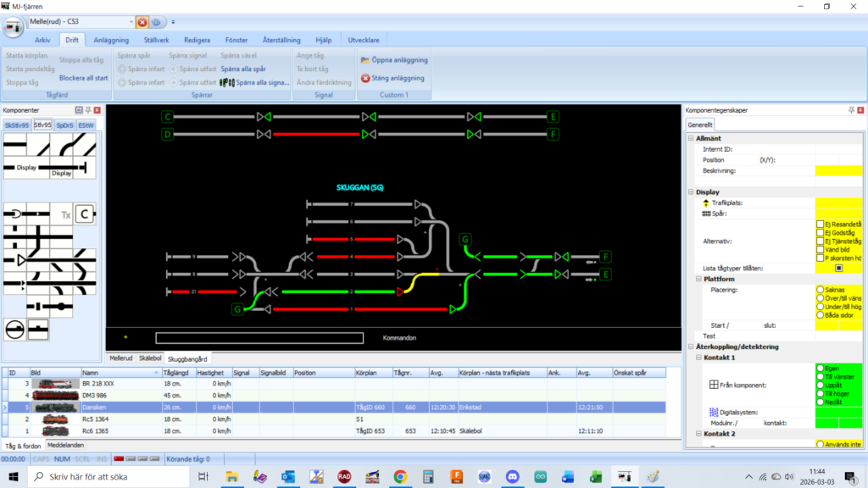Screen dimensions: 868x488
Task: Switch to the 'Skälebol' layout tab
Action: tap(150, 358)
